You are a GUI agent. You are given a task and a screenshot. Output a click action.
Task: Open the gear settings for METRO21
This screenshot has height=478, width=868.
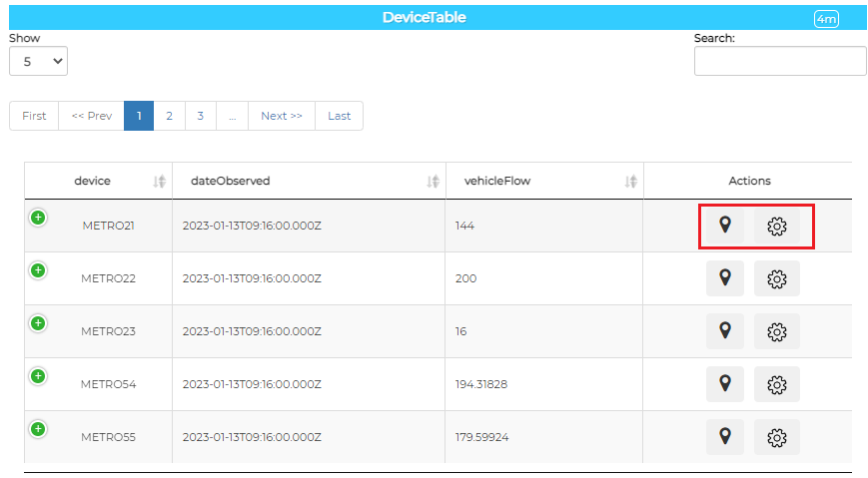click(777, 227)
